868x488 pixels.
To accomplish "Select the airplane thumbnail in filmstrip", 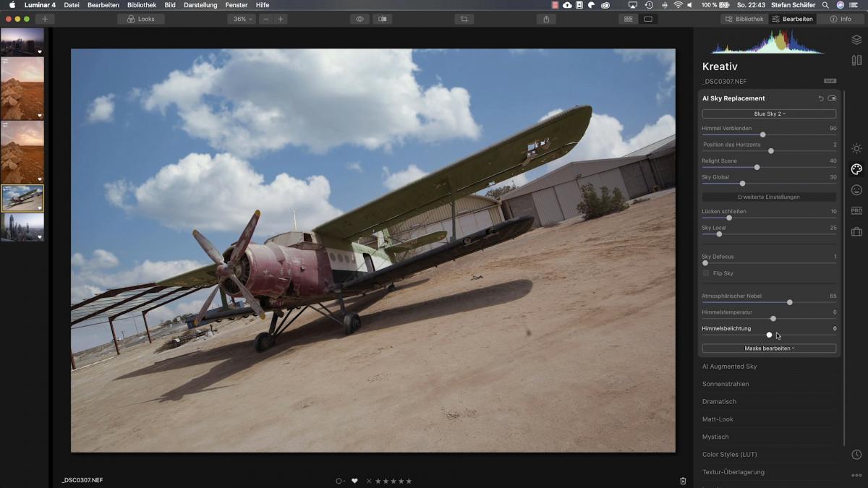I will pyautogui.click(x=22, y=198).
